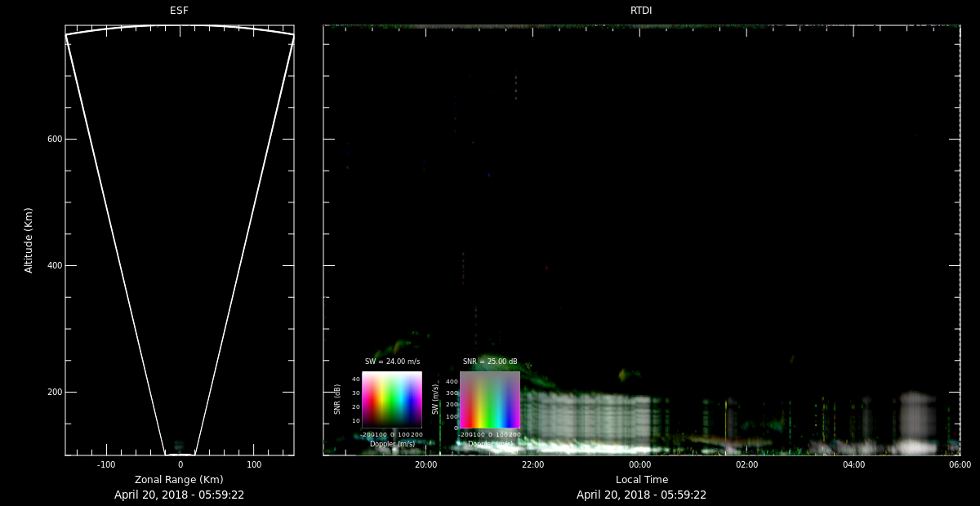Click the 200 altitude tick label on ESF axis

coord(55,393)
